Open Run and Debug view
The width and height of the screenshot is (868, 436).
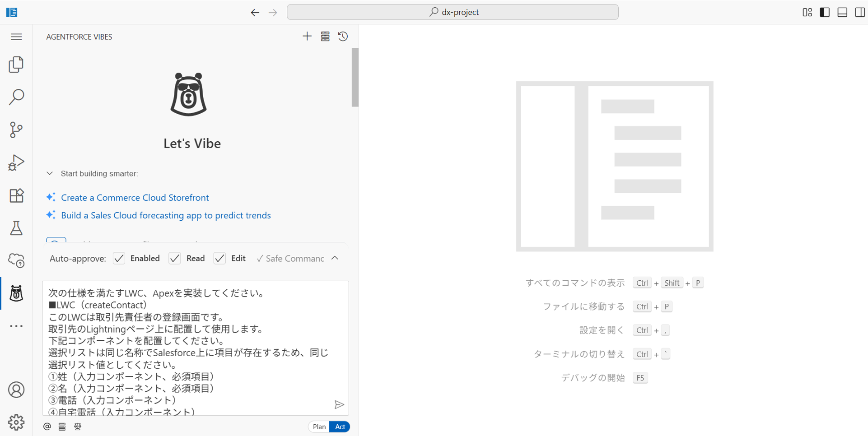click(16, 162)
